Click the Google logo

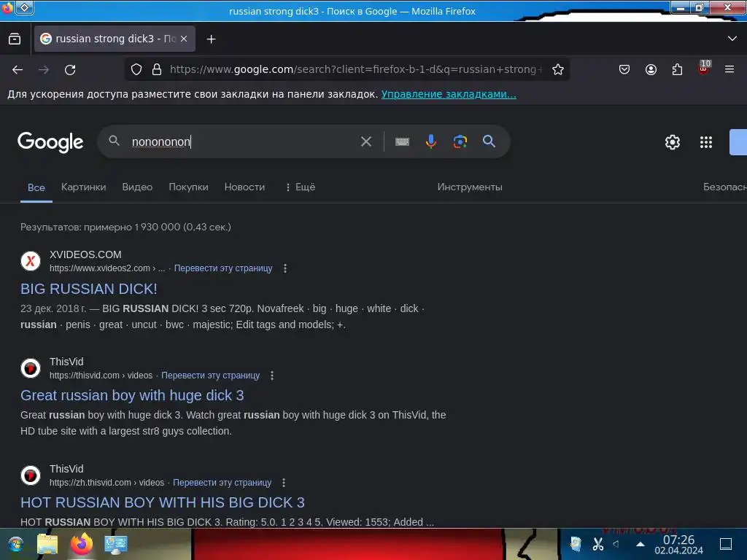pyautogui.click(x=50, y=142)
